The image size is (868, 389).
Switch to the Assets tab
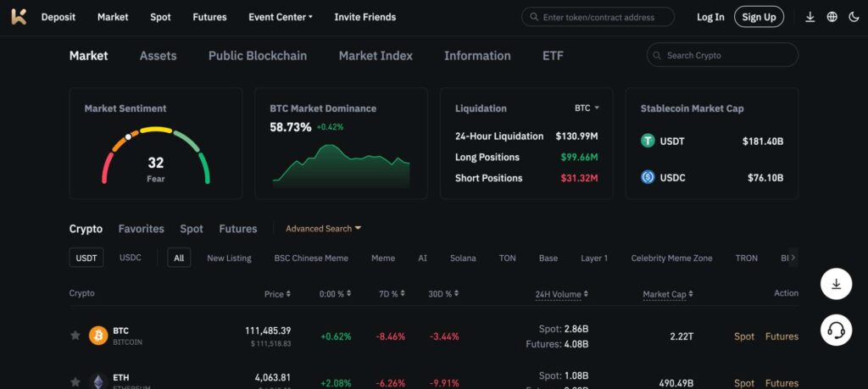pyautogui.click(x=158, y=56)
